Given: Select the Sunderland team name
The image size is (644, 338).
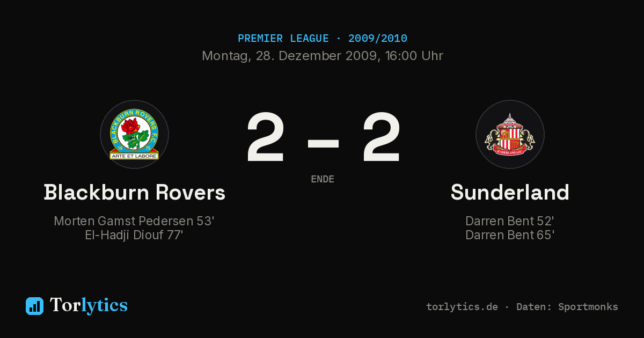Looking at the screenshot, I should coord(510,192).
